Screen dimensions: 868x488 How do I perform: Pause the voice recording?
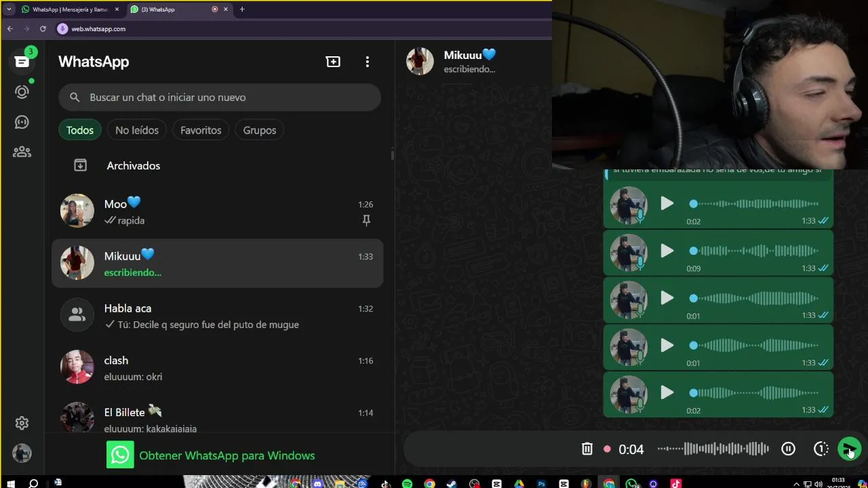pos(788,449)
